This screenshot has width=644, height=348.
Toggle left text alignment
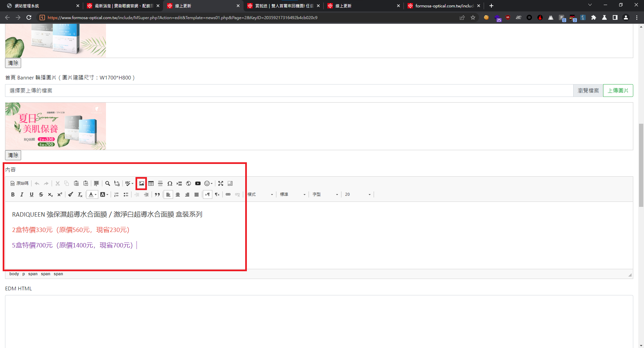click(x=168, y=194)
